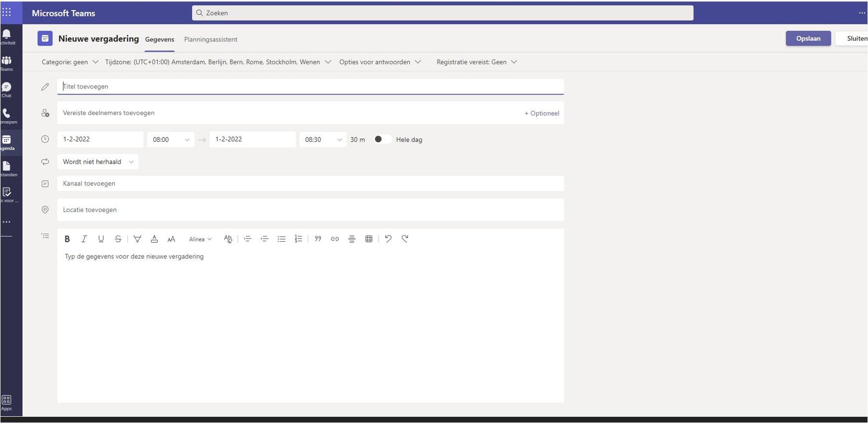Insert a numbered list via toolbar

coord(298,239)
